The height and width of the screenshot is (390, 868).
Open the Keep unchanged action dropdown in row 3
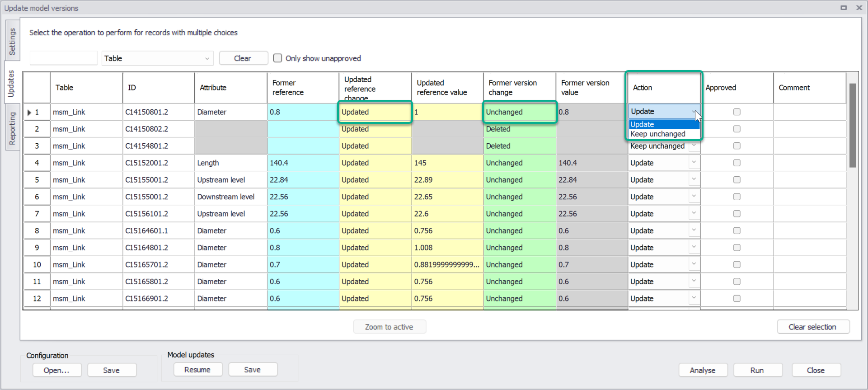pos(694,146)
